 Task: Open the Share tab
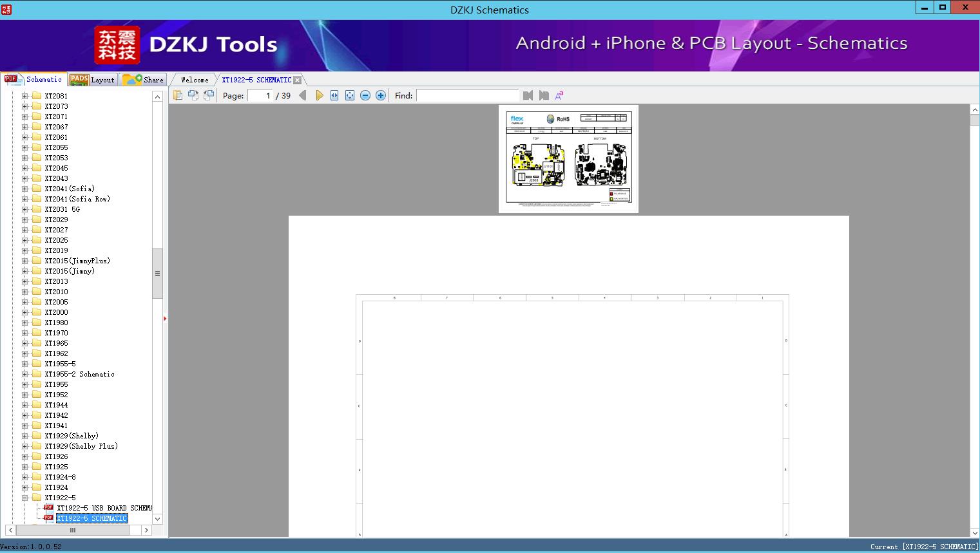(143, 80)
